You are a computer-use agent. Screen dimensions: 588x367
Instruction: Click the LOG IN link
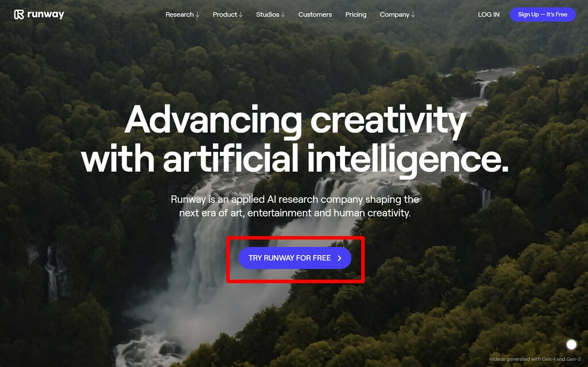click(489, 14)
